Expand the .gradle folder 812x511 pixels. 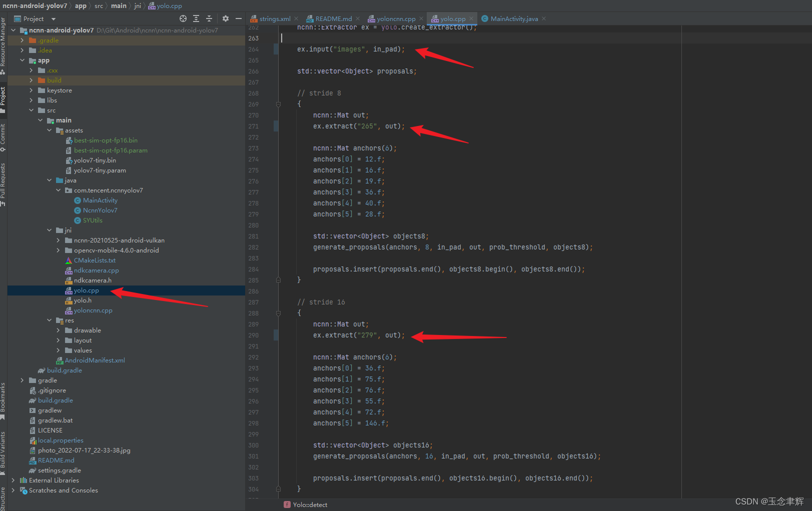tap(22, 40)
